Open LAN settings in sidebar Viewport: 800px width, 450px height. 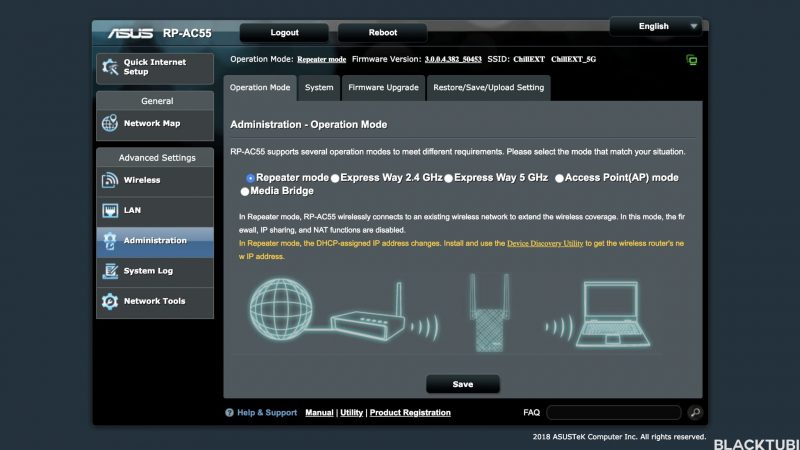(155, 210)
